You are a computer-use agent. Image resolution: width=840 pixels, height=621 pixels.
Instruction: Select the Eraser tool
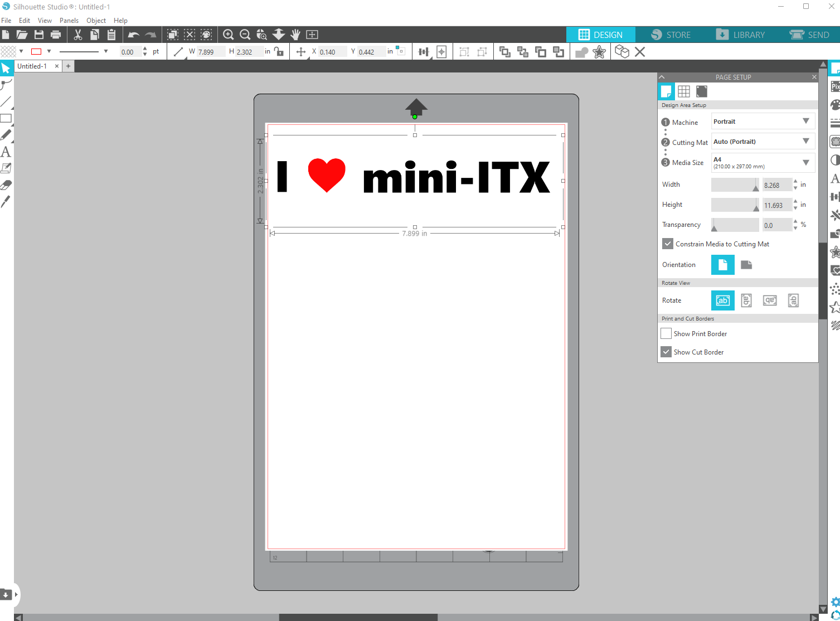[x=6, y=185]
